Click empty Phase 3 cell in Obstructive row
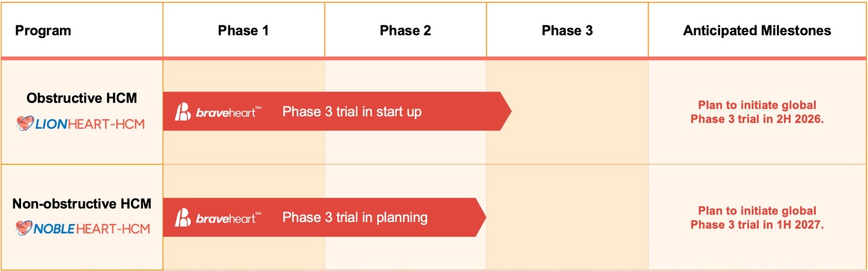The image size is (868, 271). click(x=579, y=112)
